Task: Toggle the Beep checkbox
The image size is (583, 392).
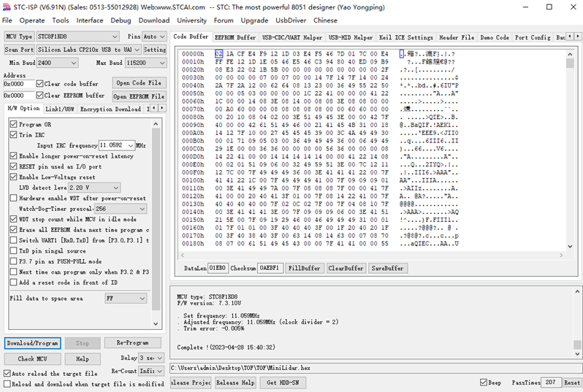Action: click(x=484, y=382)
